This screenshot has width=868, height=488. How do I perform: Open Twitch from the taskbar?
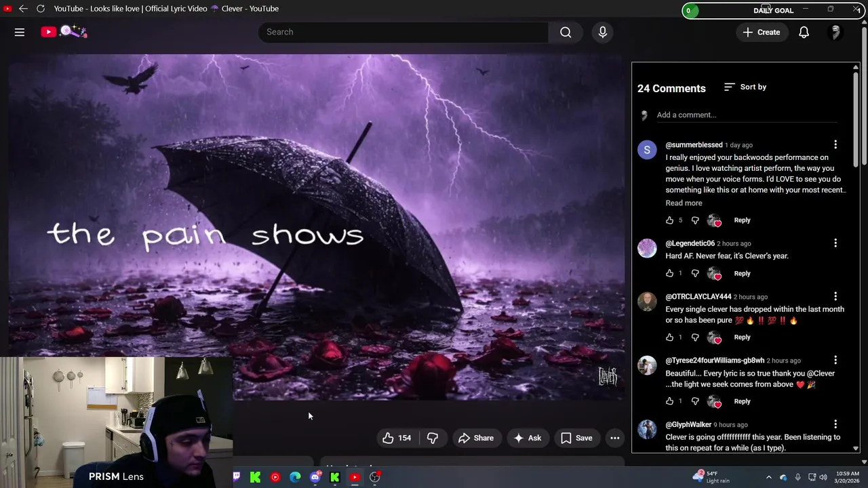(236, 477)
